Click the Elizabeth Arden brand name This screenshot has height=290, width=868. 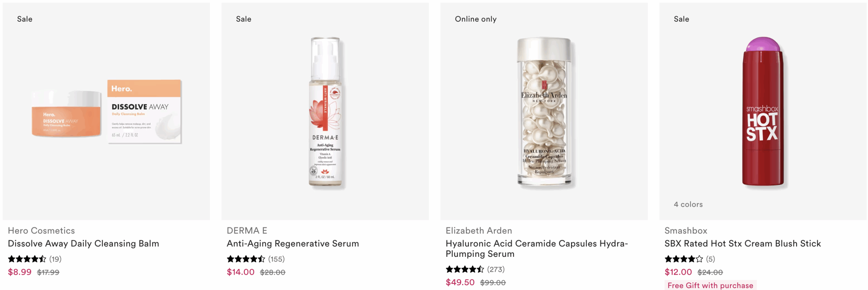click(479, 230)
